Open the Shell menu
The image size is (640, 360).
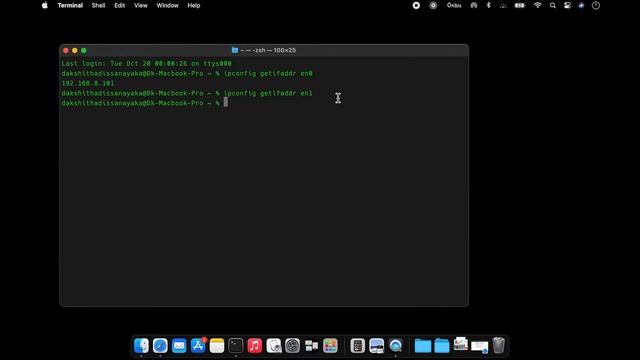(98, 5)
